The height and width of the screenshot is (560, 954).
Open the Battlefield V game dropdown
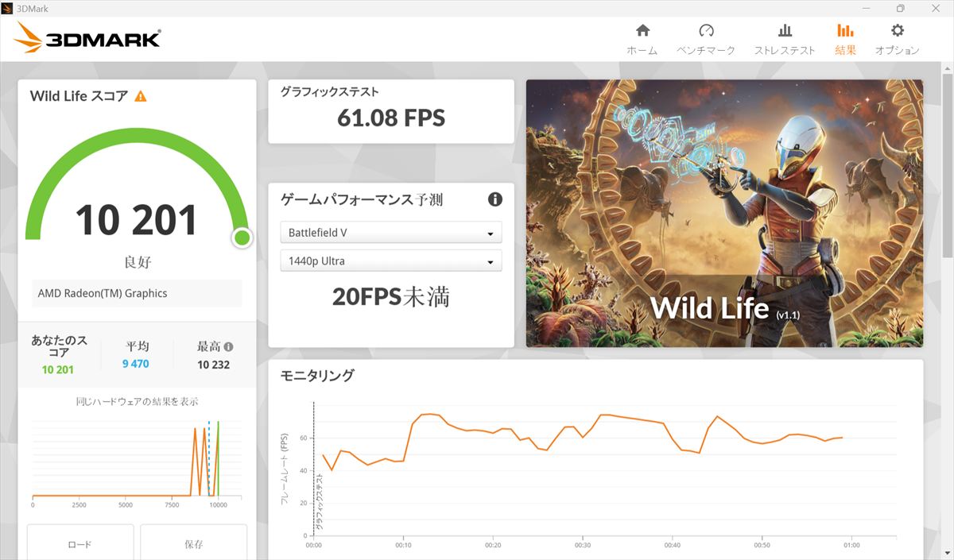click(x=390, y=233)
